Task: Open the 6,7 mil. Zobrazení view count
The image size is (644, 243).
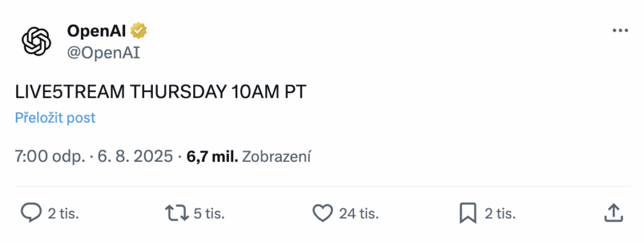Action: click(x=248, y=157)
